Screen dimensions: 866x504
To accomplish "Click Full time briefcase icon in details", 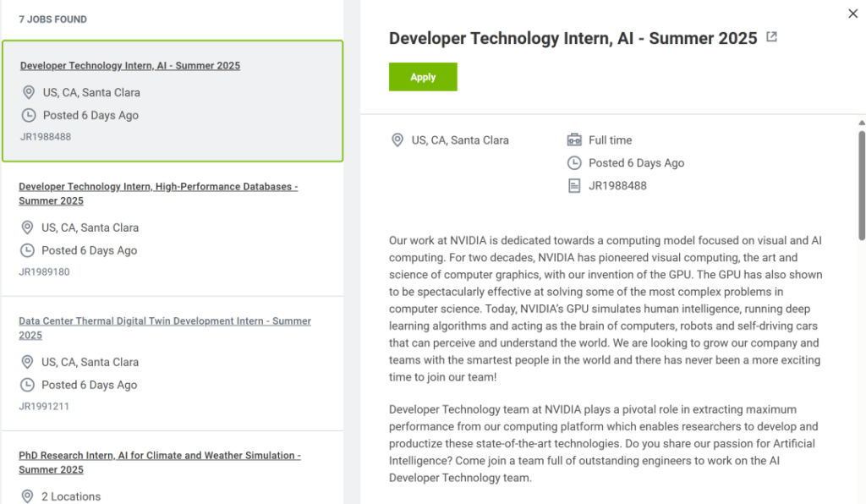I will (x=574, y=140).
